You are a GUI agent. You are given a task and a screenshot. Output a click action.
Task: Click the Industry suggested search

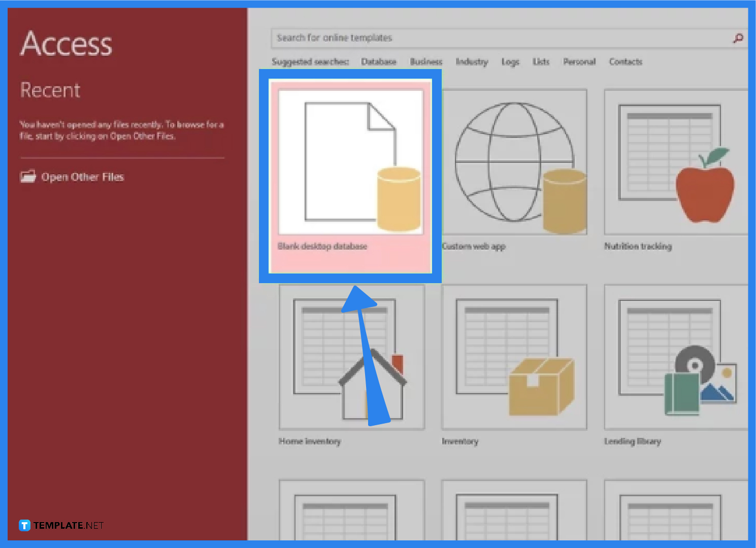click(x=472, y=61)
